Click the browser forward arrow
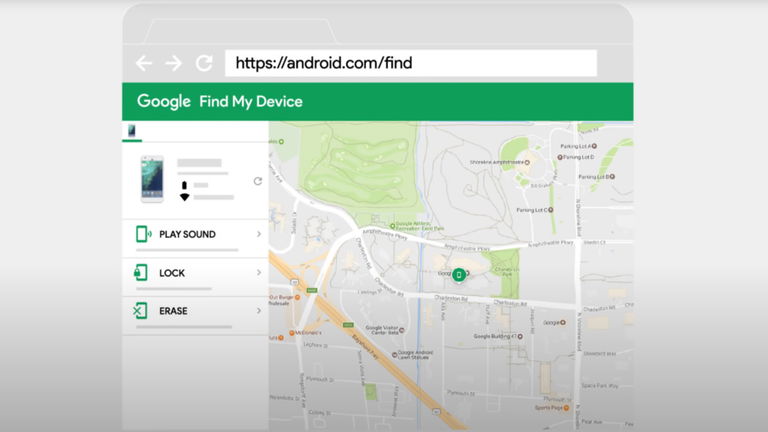Screen dimensions: 768x432 tap(173, 63)
